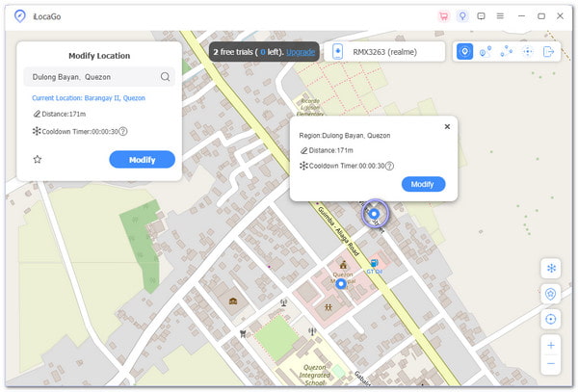Select the joystick mode tool
Image resolution: width=578 pixels, height=392 pixels.
coord(528,52)
